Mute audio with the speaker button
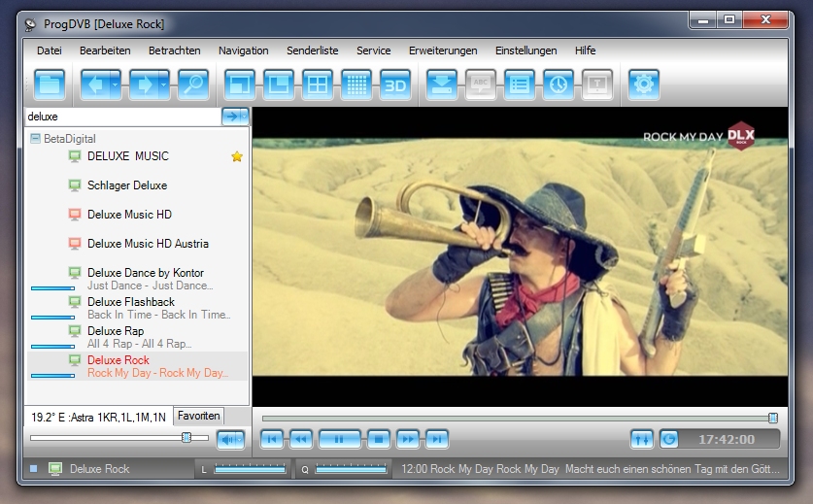Viewport: 813px width, 504px height. [226, 440]
